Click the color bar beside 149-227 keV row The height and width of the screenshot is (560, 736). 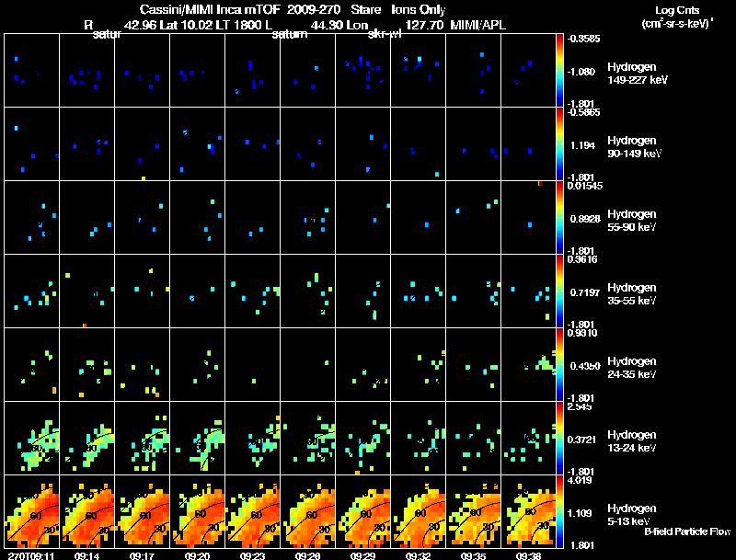pos(559,71)
